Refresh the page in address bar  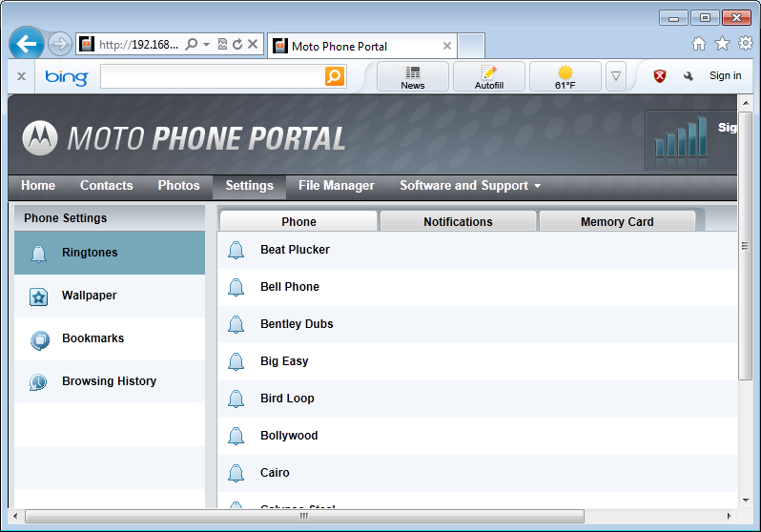point(237,44)
